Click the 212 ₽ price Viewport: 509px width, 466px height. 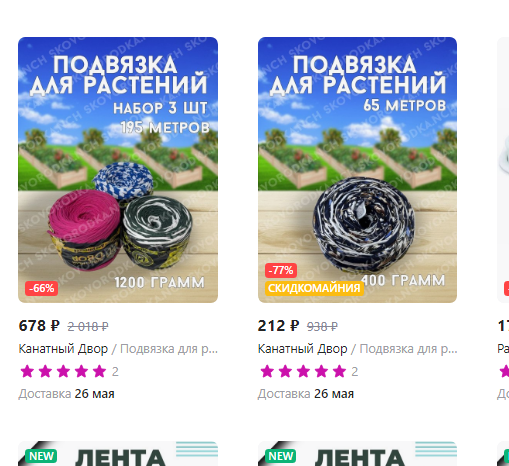tap(278, 326)
